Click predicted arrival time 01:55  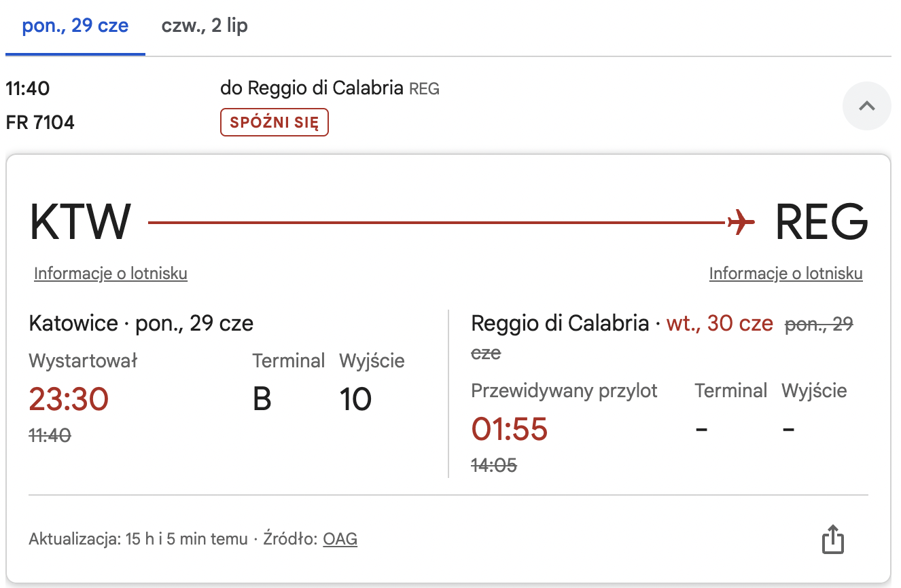point(510,429)
